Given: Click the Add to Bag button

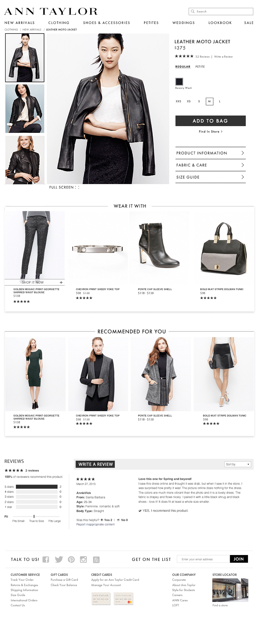Looking at the screenshot, I should click(x=210, y=121).
